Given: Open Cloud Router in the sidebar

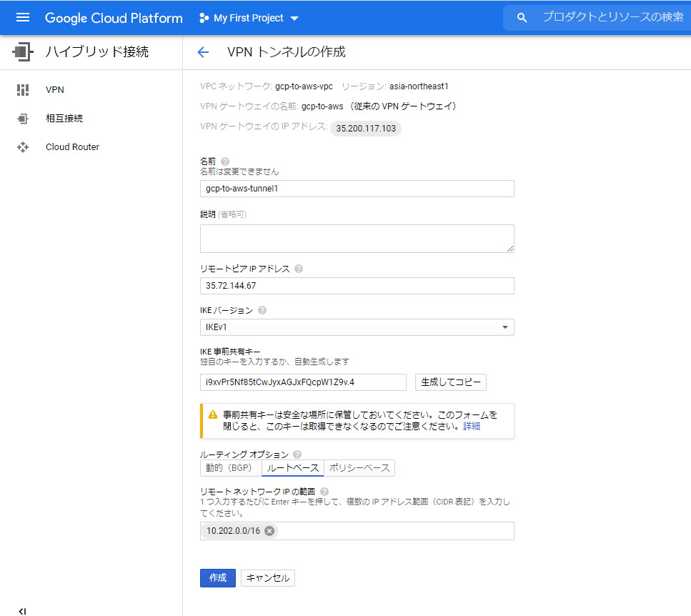Looking at the screenshot, I should [72, 146].
